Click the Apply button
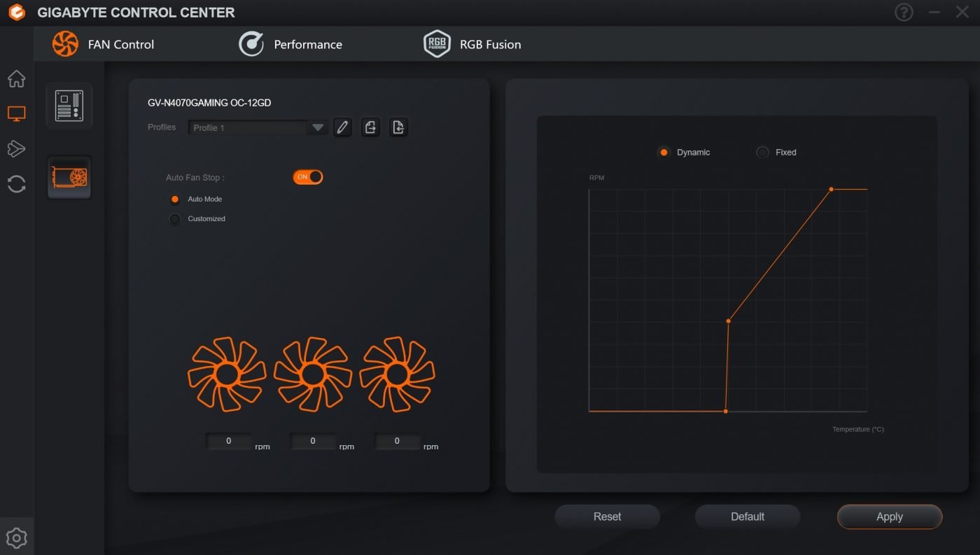Screen dimensions: 980x555 pos(890,517)
